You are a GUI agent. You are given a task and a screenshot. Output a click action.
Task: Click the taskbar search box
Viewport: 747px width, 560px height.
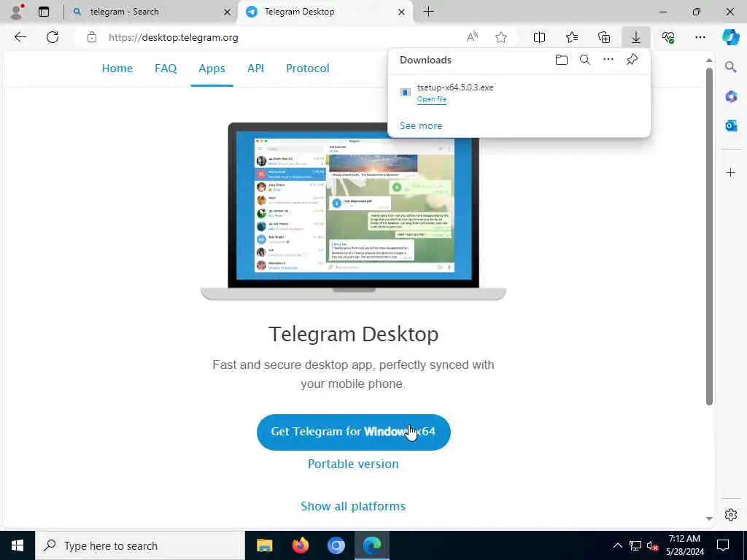tap(139, 545)
